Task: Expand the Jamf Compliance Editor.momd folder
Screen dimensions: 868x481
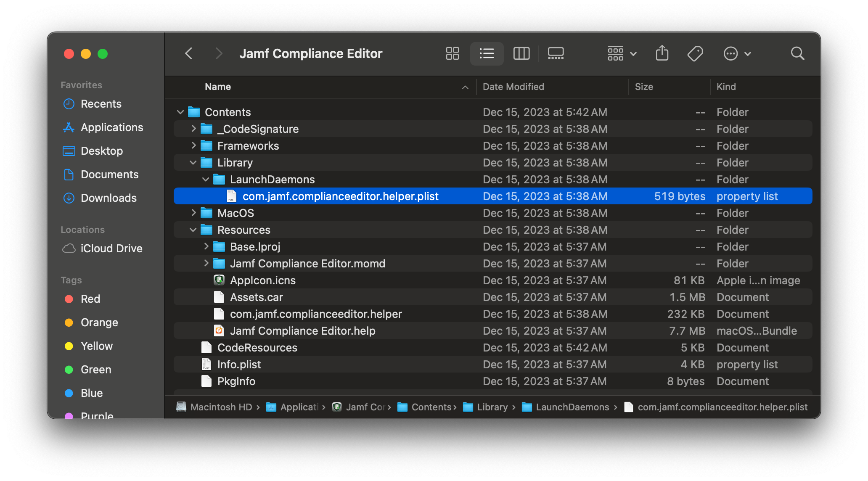Action: point(206,263)
